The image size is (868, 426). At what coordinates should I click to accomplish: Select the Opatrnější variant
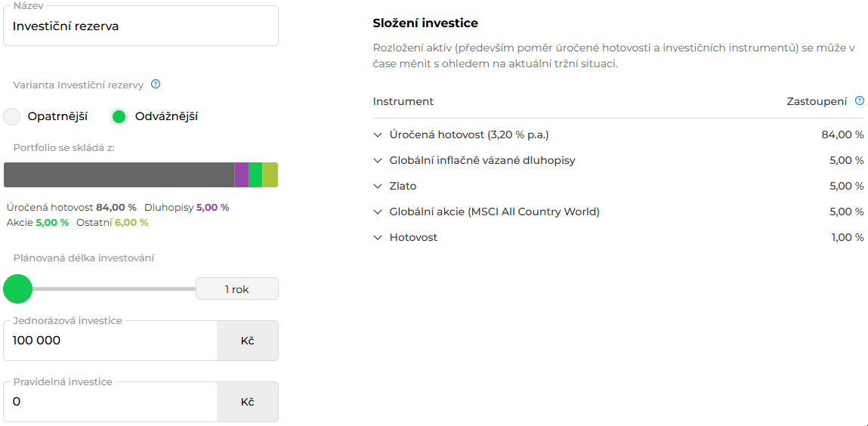[x=12, y=117]
